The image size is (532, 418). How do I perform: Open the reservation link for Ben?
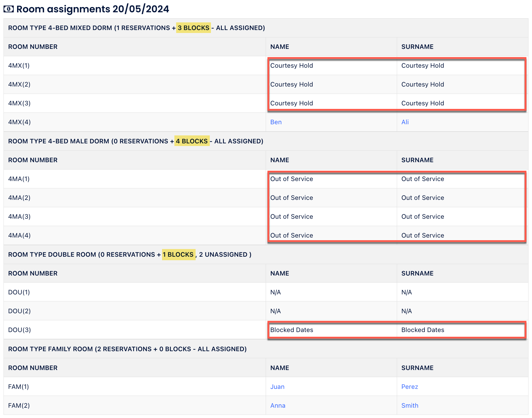tap(276, 122)
